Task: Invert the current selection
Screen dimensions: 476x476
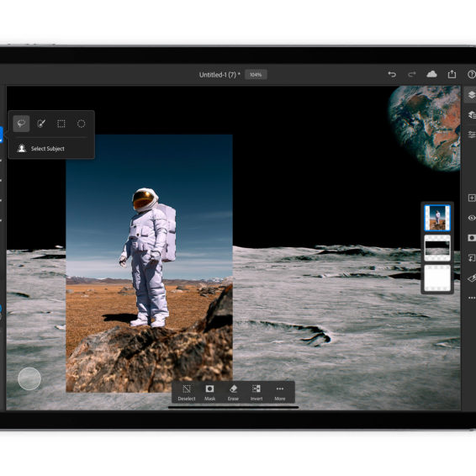Action: pos(257,393)
